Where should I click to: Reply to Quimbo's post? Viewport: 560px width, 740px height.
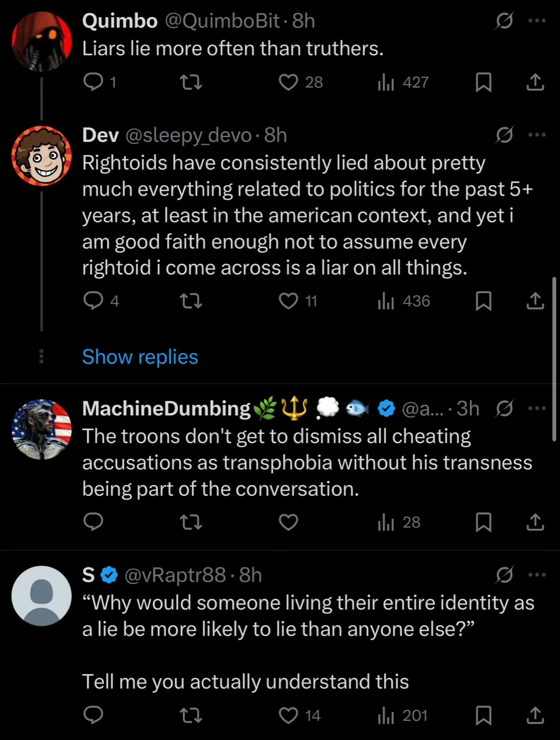click(93, 82)
